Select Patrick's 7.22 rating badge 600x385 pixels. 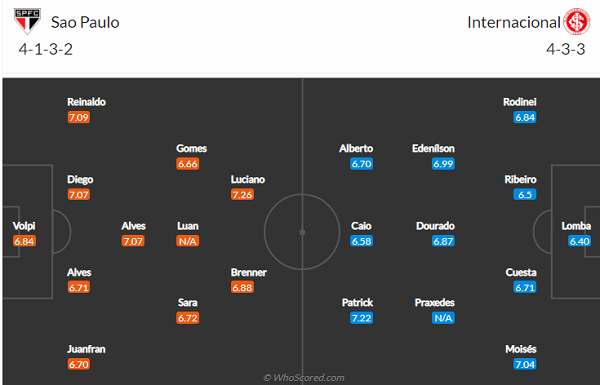click(361, 318)
